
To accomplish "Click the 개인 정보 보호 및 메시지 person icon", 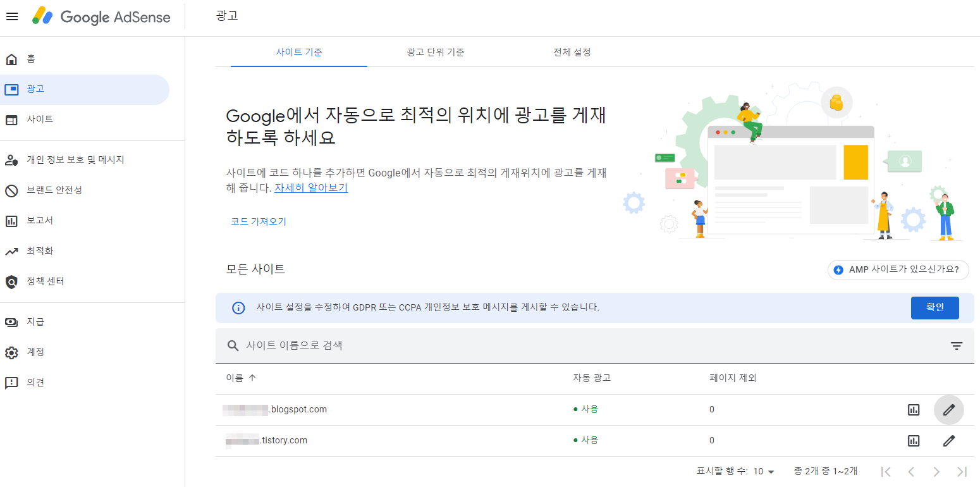I will pyautogui.click(x=11, y=160).
